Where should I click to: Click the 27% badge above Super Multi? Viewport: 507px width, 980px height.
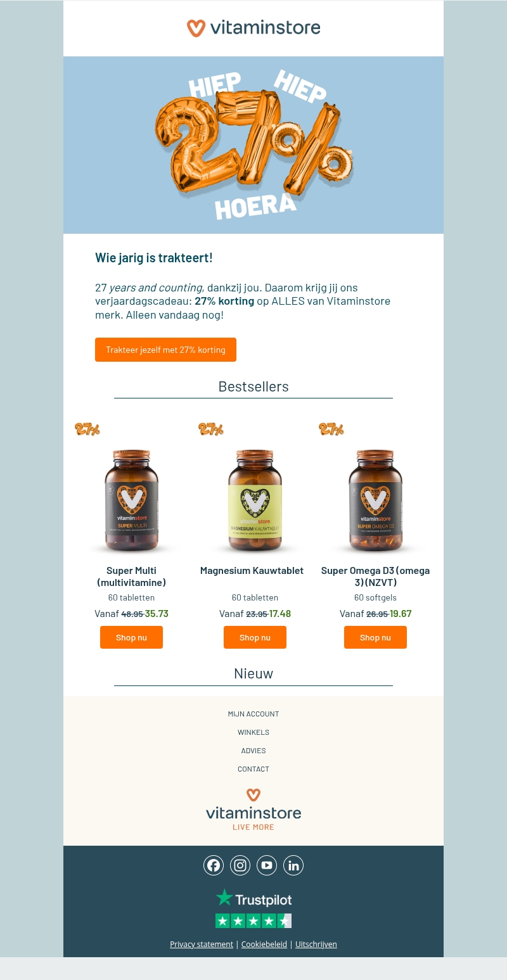pos(87,429)
